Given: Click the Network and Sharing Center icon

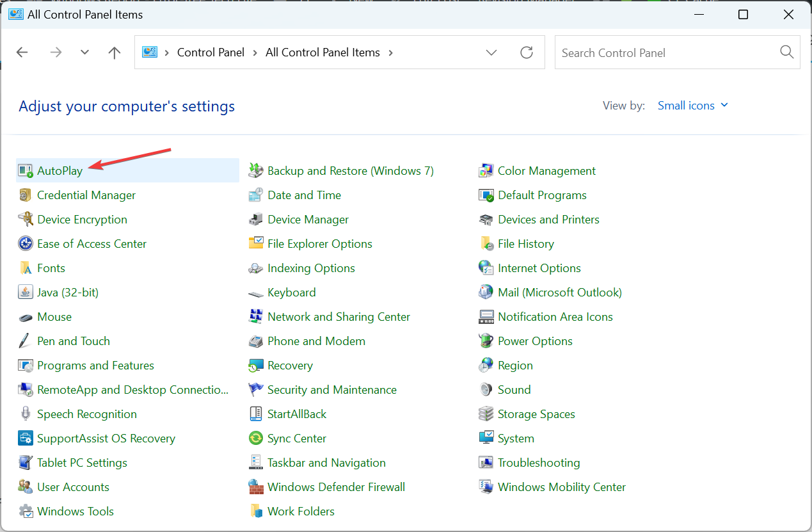Looking at the screenshot, I should pos(256,317).
